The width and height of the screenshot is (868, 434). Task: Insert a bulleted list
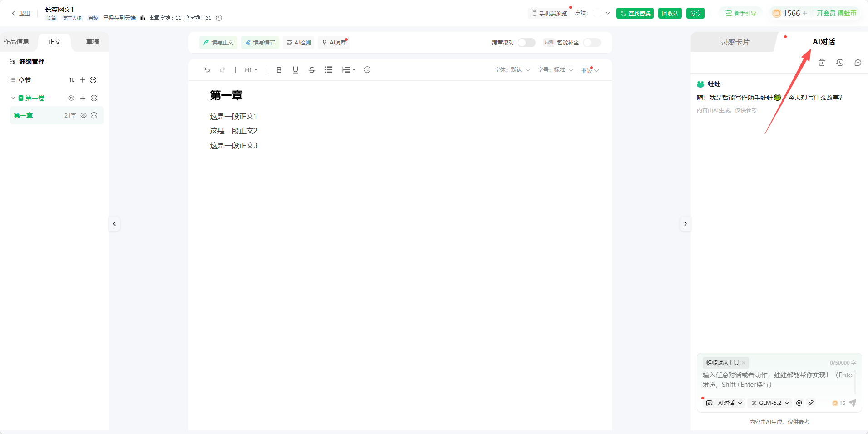coord(329,70)
